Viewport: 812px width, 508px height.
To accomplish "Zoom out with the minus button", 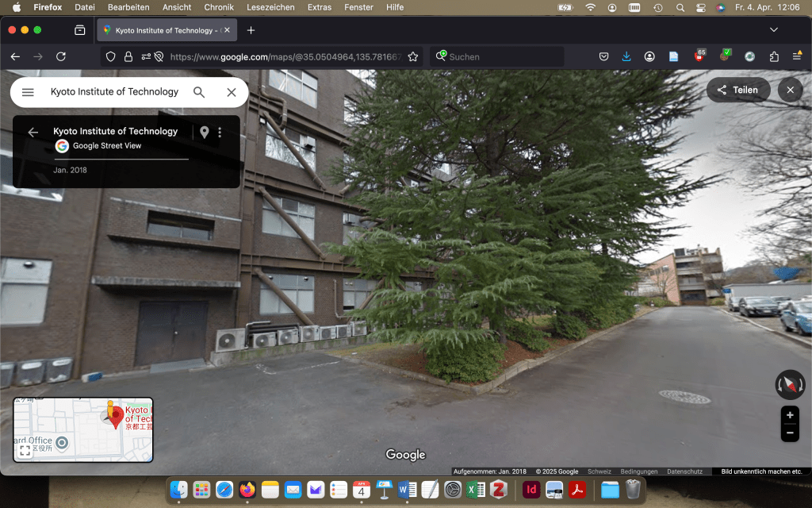I will coord(790,433).
